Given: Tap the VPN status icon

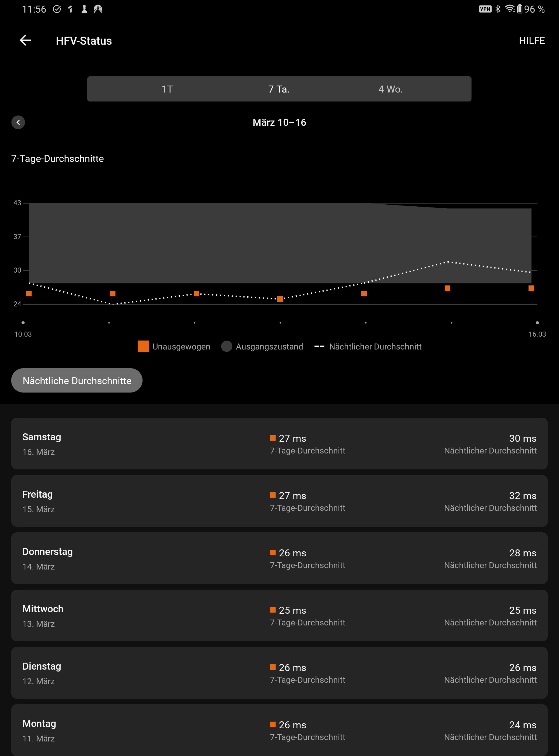Looking at the screenshot, I should (x=485, y=9).
